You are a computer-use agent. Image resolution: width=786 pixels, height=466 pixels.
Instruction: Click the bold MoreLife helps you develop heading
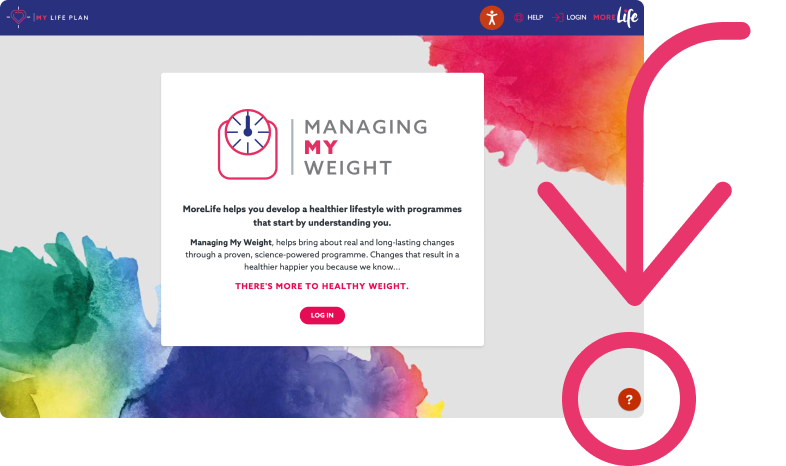(322, 215)
